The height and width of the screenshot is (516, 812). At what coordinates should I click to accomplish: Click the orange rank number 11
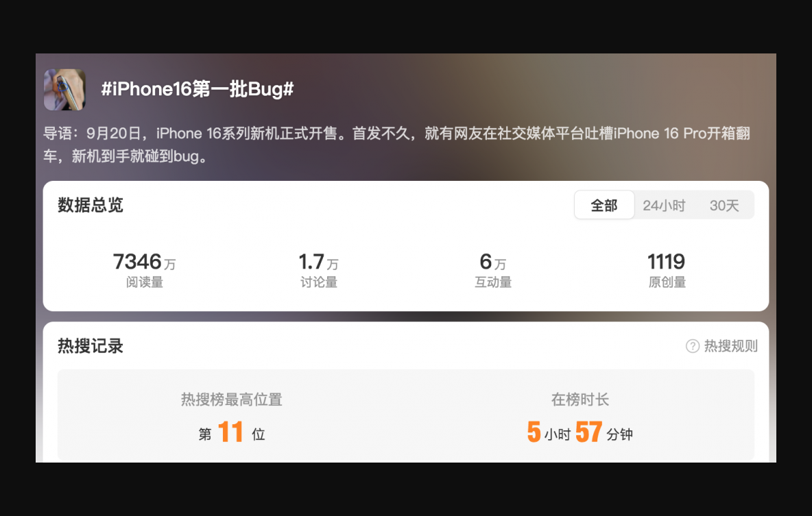click(230, 432)
